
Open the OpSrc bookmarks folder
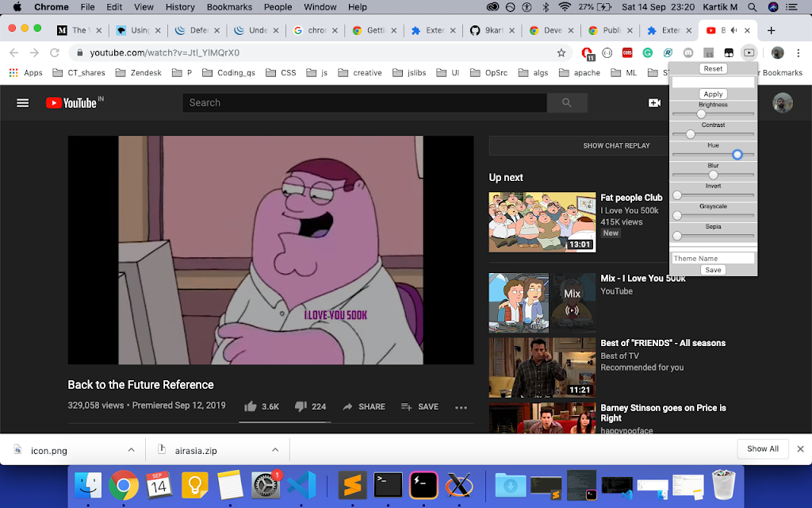tap(488, 72)
